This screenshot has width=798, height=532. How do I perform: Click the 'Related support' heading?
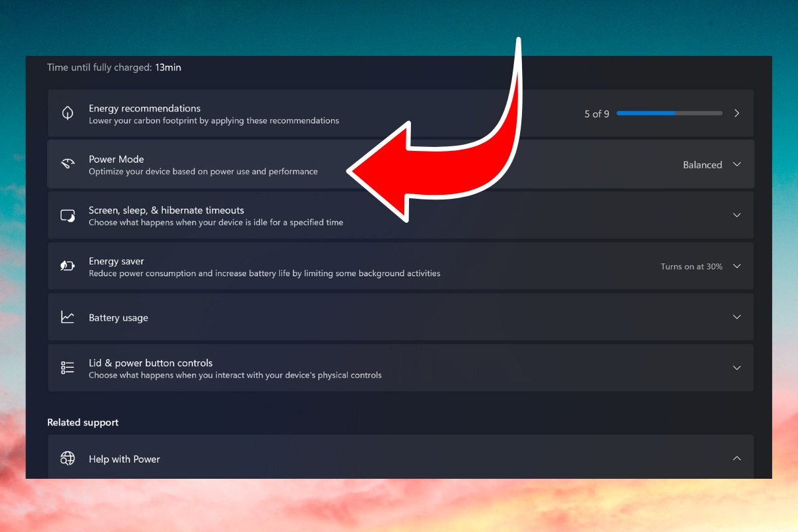tap(83, 422)
